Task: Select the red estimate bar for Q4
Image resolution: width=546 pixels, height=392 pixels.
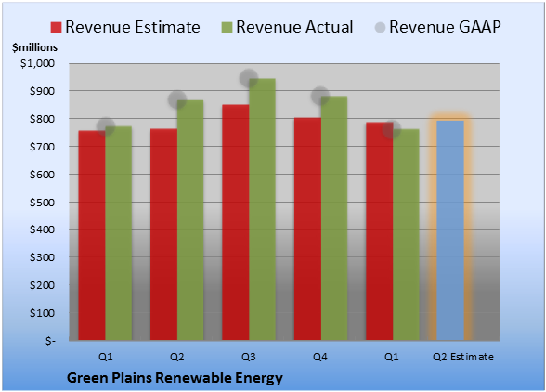Action: 307,229
